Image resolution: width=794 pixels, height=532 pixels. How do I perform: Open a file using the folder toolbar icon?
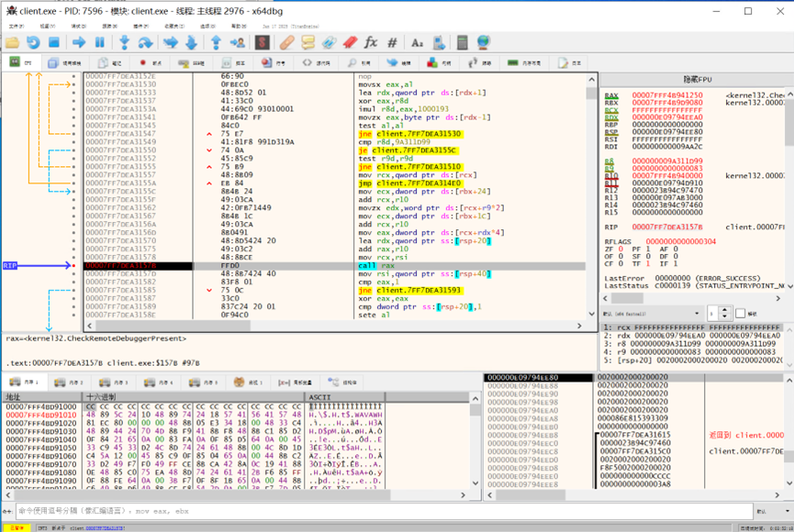13,41
